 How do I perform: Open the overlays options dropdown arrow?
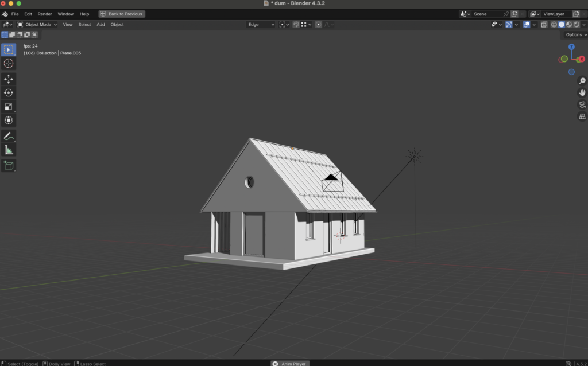(534, 24)
